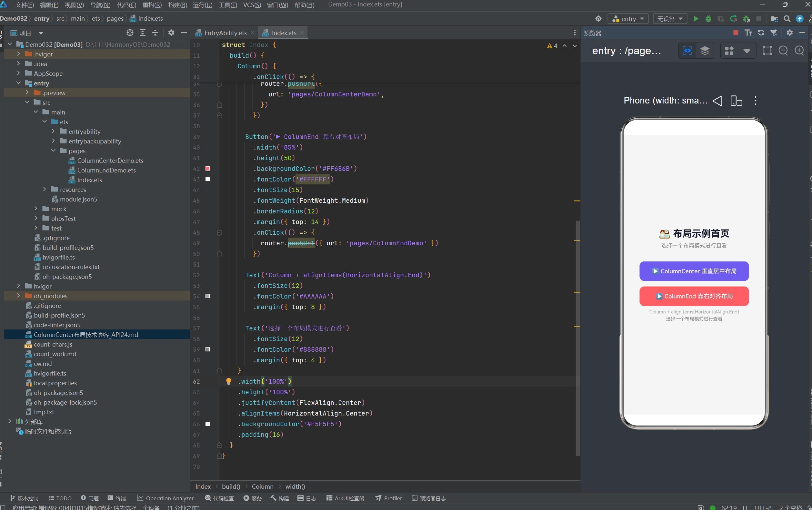Open the VCS(S) menu
Image resolution: width=812 pixels, height=510 pixels.
coord(252,5)
